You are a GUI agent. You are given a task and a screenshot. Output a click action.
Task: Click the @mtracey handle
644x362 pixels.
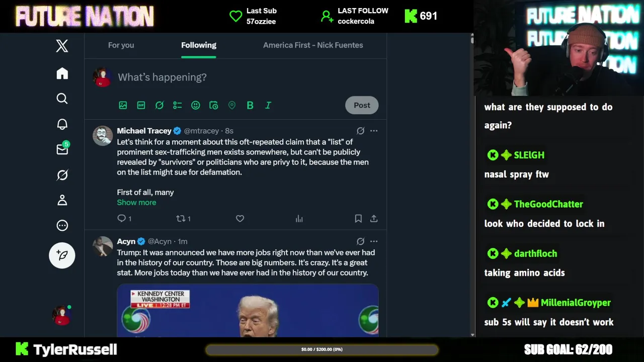(201, 131)
